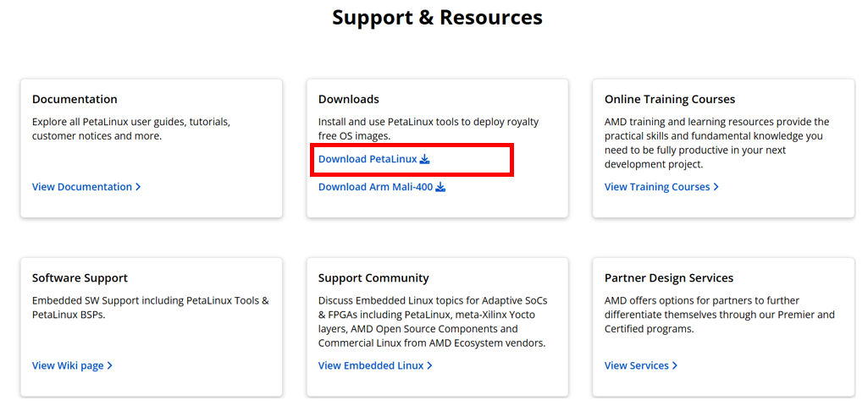868x406 pixels.
Task: Click the Software Support card heading
Action: click(80, 278)
